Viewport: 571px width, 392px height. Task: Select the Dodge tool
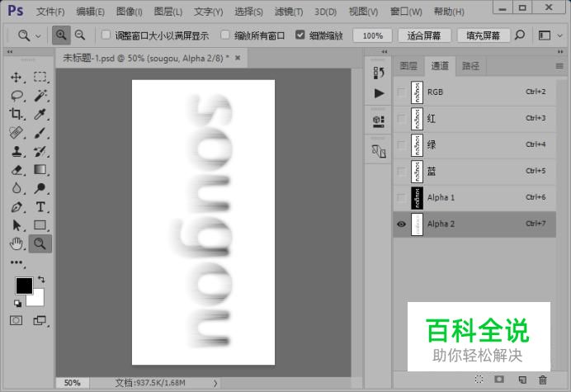pyautogui.click(x=40, y=188)
